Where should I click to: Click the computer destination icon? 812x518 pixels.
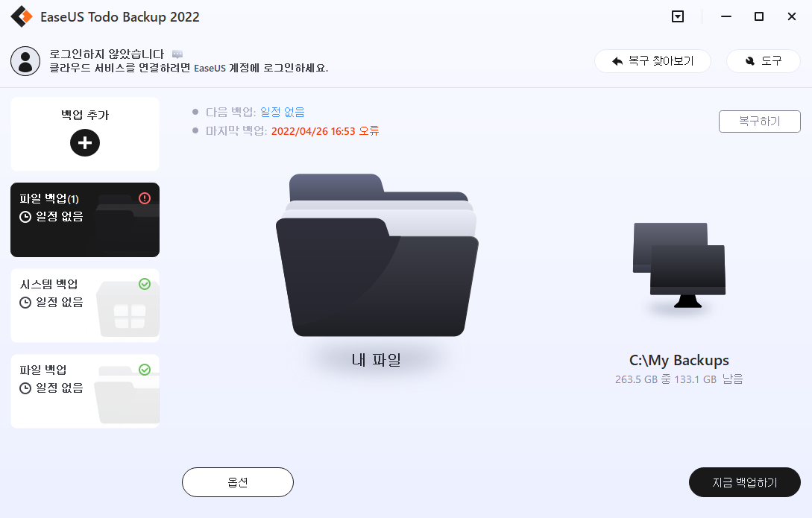coord(679,265)
